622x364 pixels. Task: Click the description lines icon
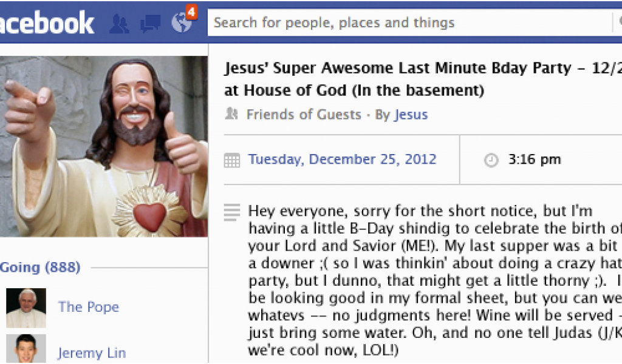(232, 212)
